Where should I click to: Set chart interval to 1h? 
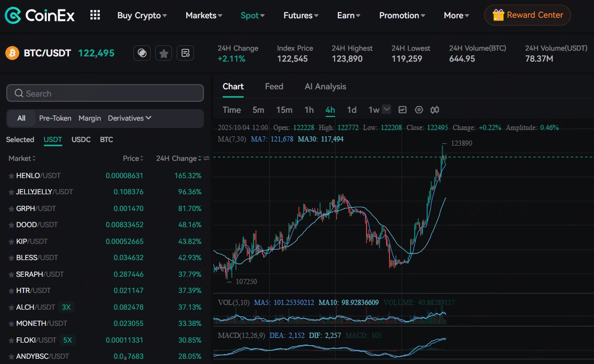click(x=309, y=110)
